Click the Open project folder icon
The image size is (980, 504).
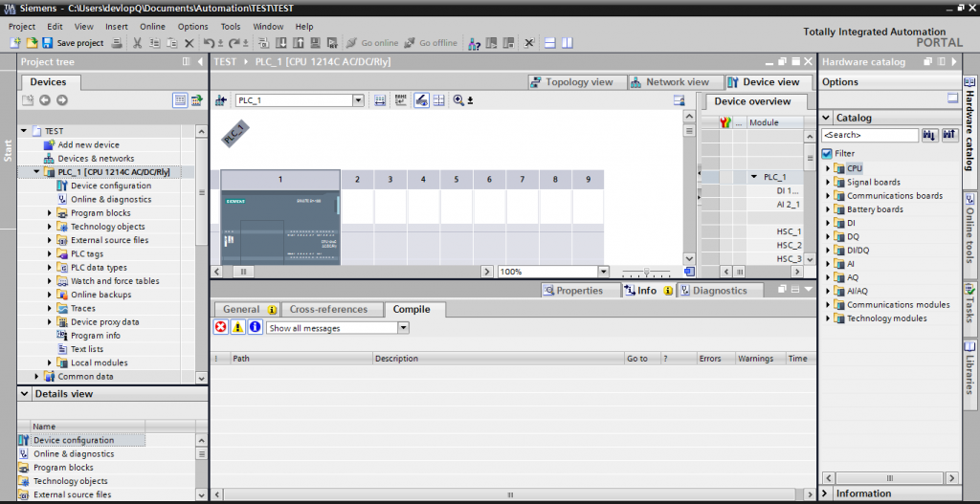pos(32,43)
